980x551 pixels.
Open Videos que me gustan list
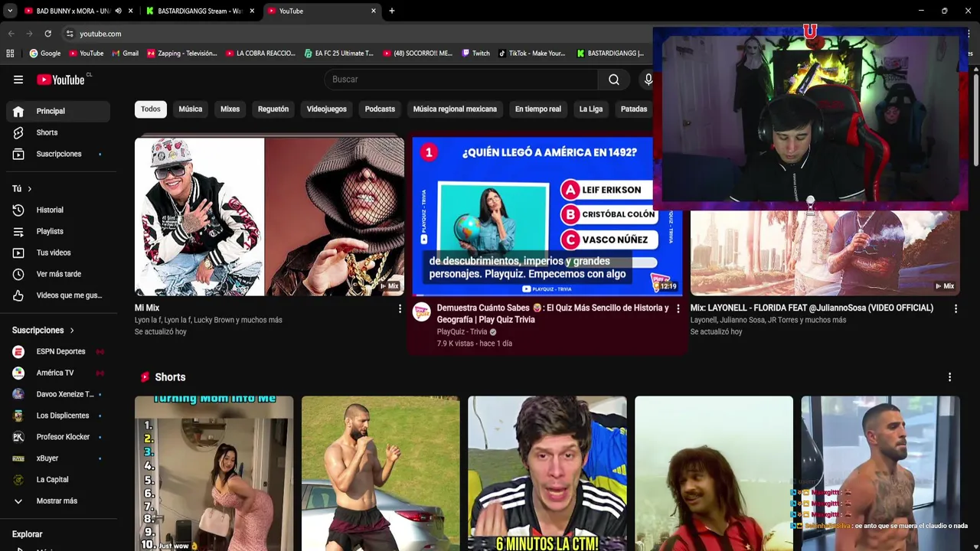coord(58,295)
